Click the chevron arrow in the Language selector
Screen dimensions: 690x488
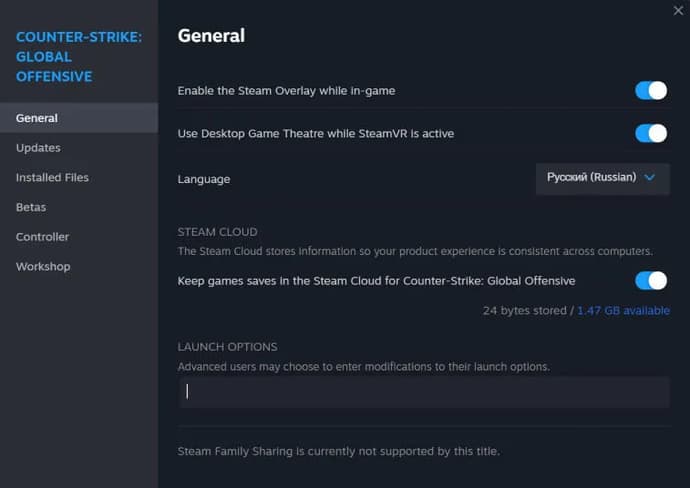pyautogui.click(x=650, y=177)
